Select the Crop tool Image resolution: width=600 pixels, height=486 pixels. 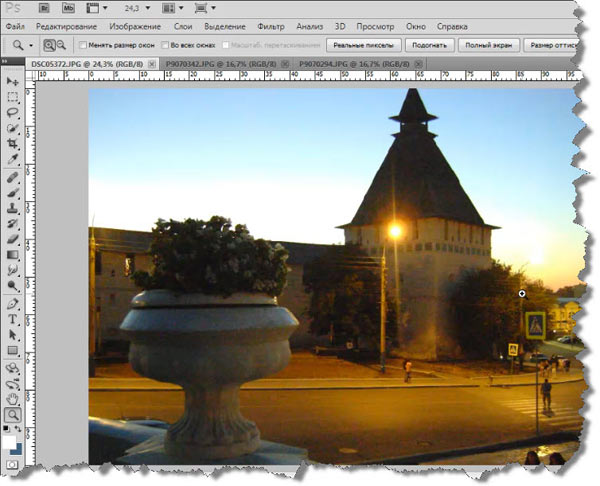[13, 144]
